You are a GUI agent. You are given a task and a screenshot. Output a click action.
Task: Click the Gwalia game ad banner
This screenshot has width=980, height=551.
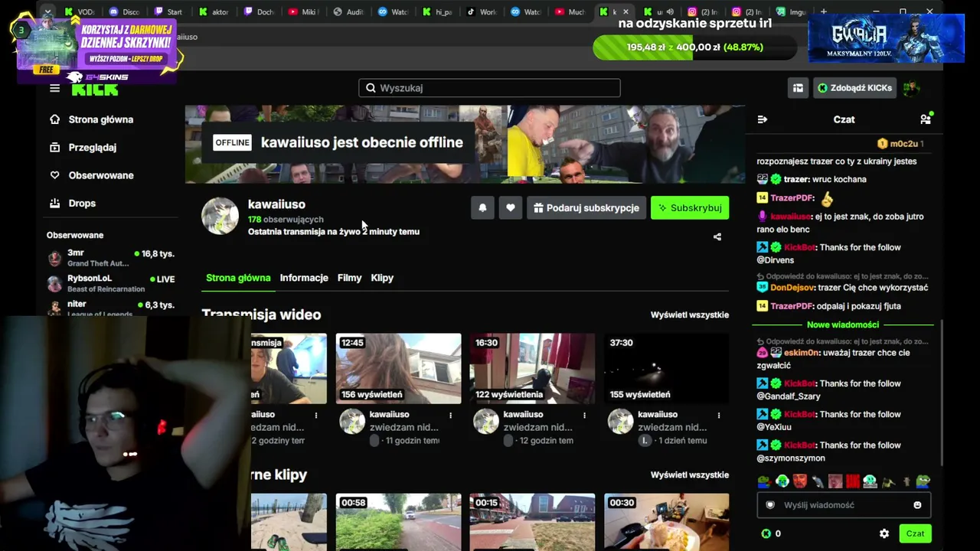click(887, 37)
